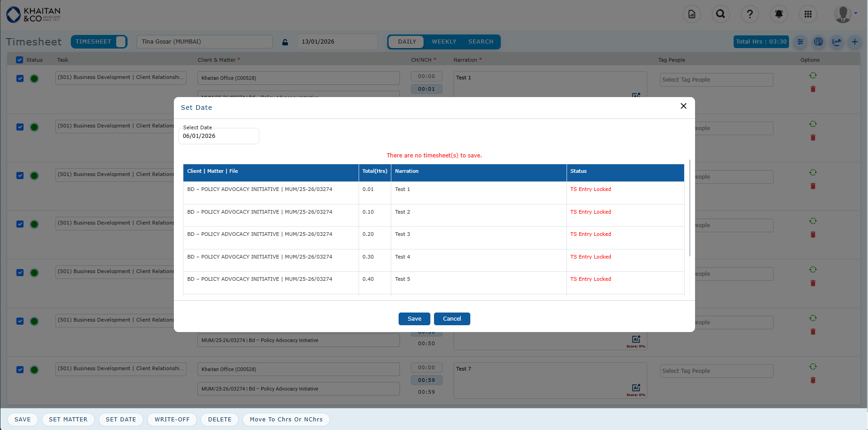
Task: Switch to the WEEKLY tab
Action: coord(444,42)
